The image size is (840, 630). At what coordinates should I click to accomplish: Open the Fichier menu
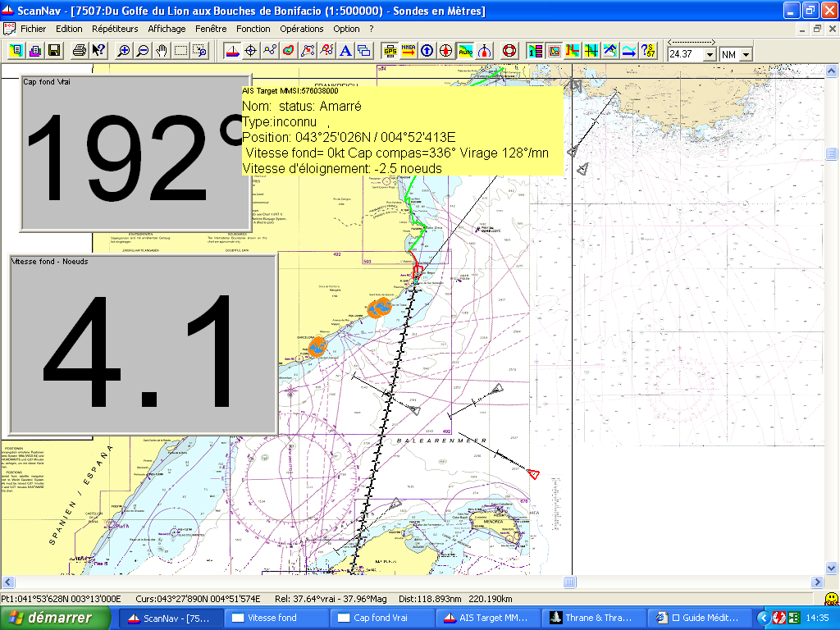coord(33,29)
